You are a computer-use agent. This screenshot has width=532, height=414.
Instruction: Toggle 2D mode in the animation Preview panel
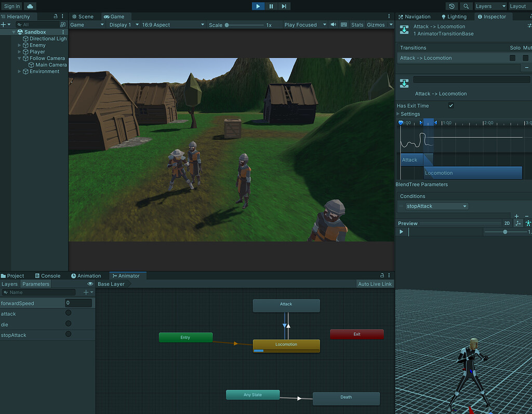[507, 223]
